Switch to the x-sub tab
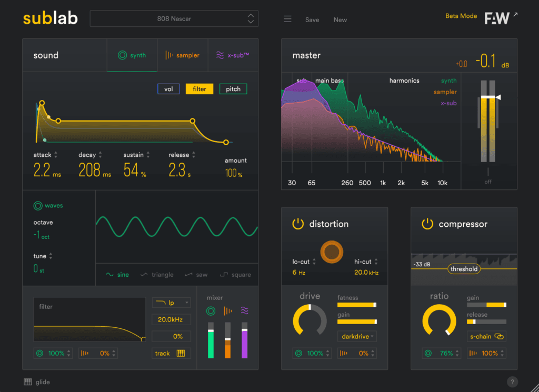The height and width of the screenshot is (392, 539). tap(233, 55)
